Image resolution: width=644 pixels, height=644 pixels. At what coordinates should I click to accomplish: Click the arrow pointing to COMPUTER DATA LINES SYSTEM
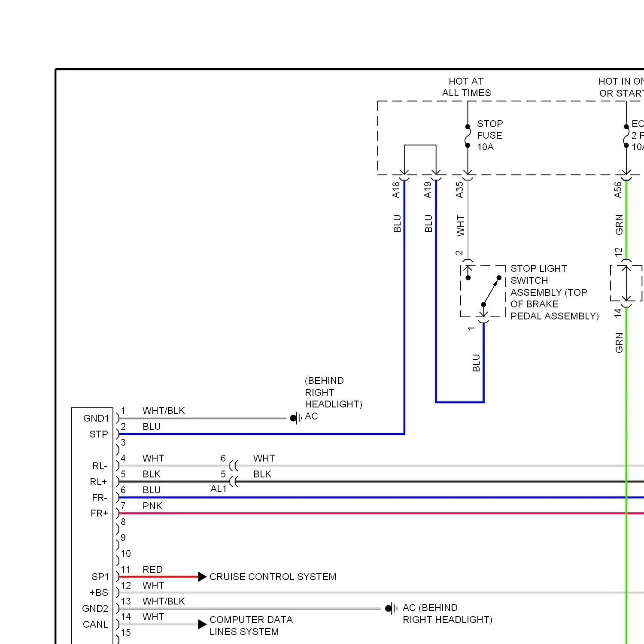[x=202, y=624]
